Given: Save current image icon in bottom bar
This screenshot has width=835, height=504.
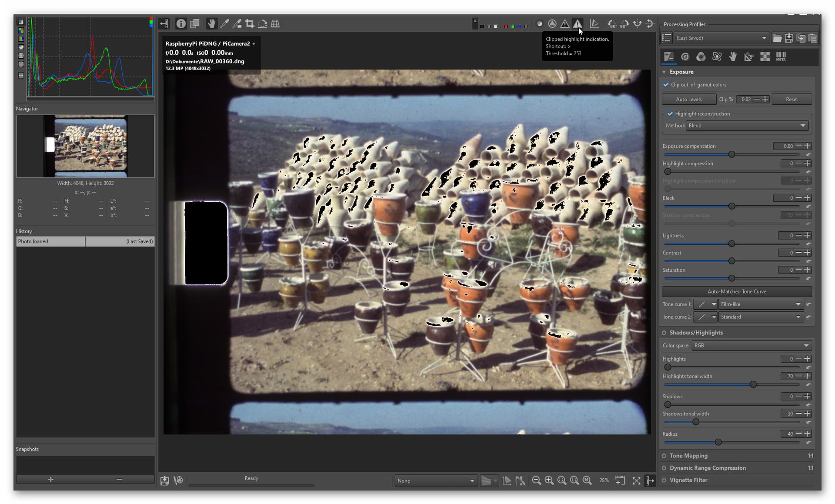Looking at the screenshot, I should [164, 481].
